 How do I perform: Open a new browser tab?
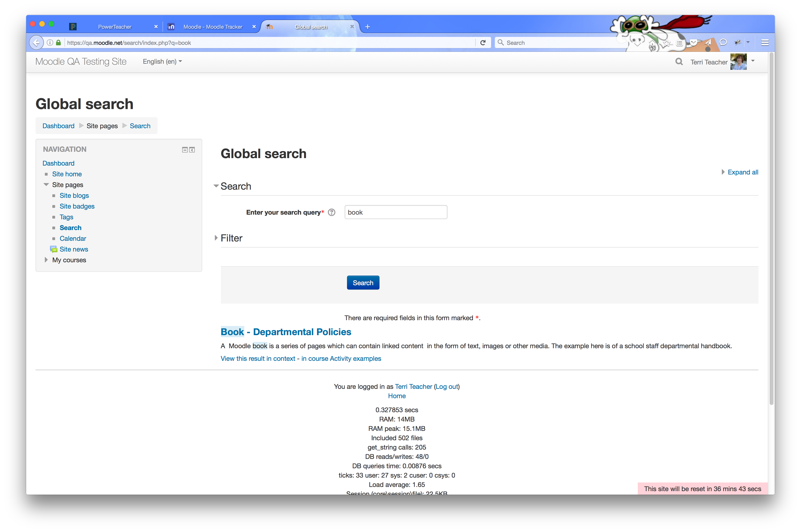(367, 27)
